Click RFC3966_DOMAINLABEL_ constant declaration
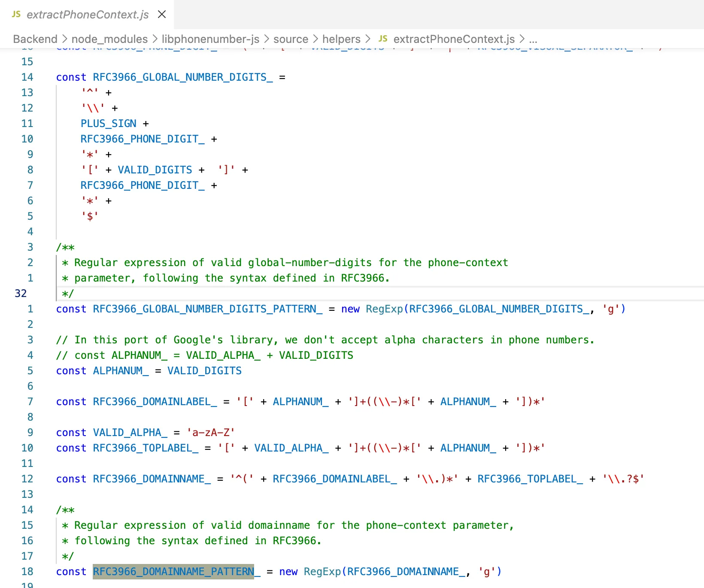Viewport: 704px width, 588px height. (x=155, y=402)
